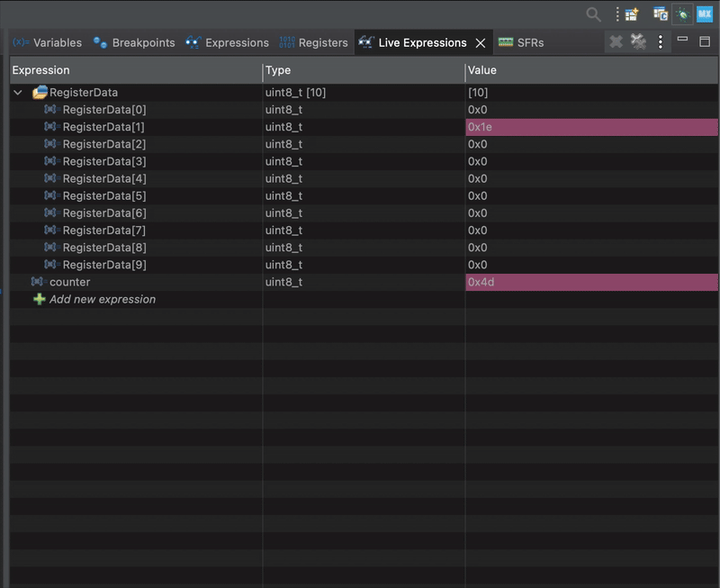Click the highlighted 0x1e value cell
Image resolution: width=720 pixels, height=588 pixels.
(592, 127)
